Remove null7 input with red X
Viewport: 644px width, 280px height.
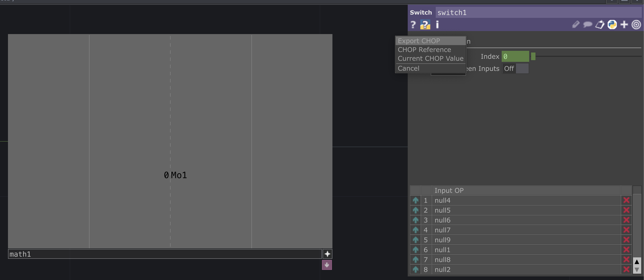coord(626,230)
